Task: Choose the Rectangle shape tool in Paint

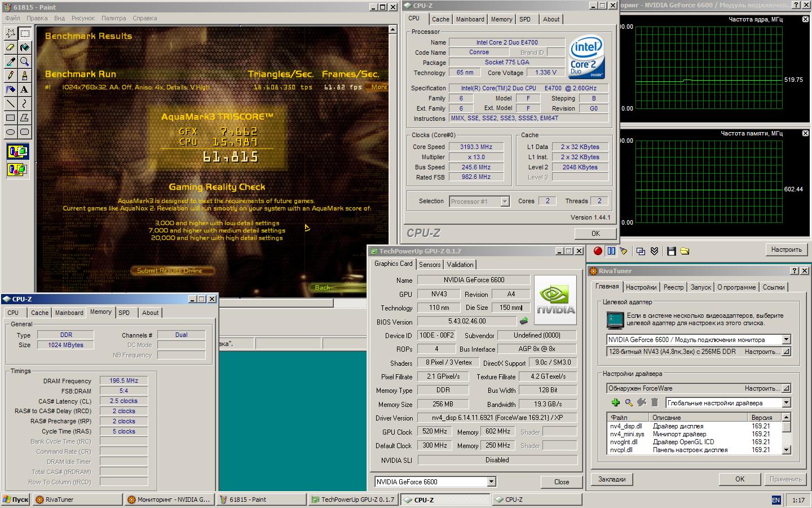Action: (11, 119)
